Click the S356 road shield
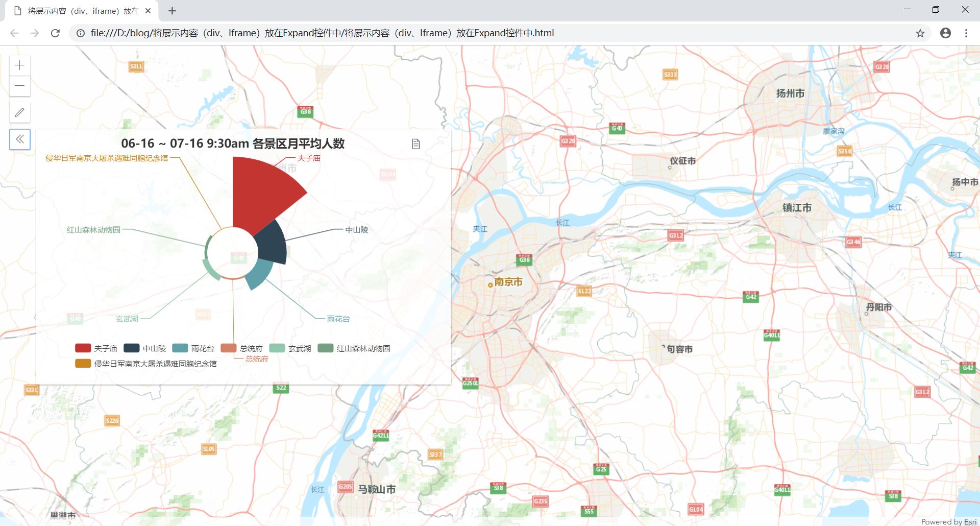 point(845,151)
